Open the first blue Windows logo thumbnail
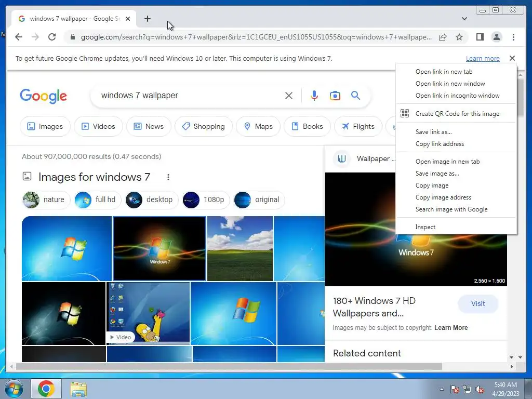 click(66, 248)
